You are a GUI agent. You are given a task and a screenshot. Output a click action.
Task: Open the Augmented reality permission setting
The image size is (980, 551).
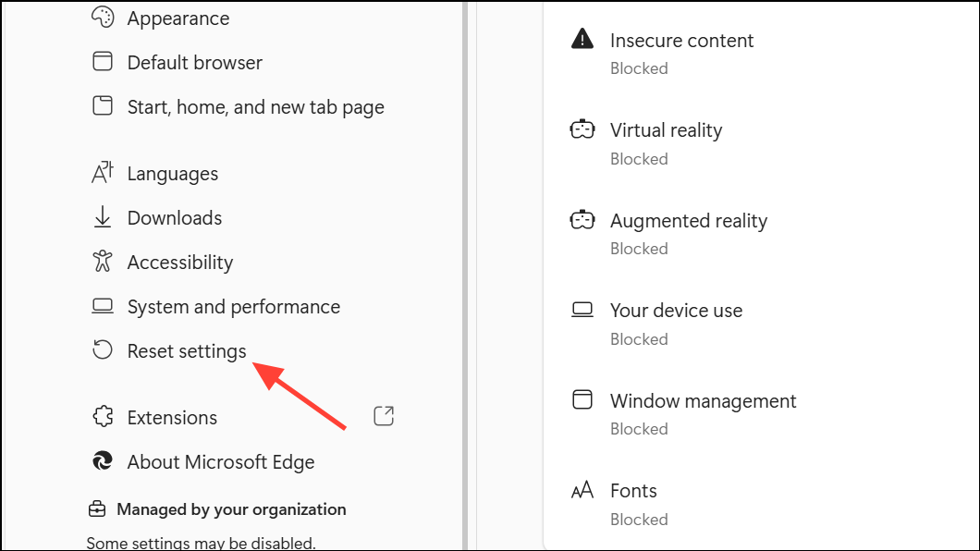click(x=688, y=221)
